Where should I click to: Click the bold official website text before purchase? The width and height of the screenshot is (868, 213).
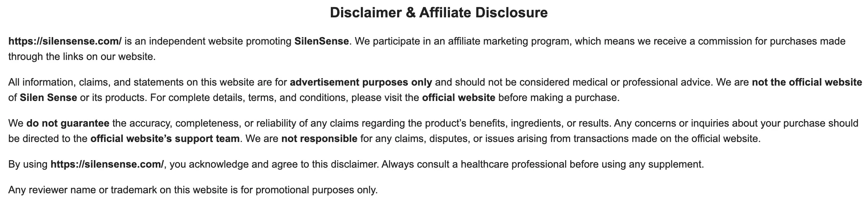[x=459, y=97]
